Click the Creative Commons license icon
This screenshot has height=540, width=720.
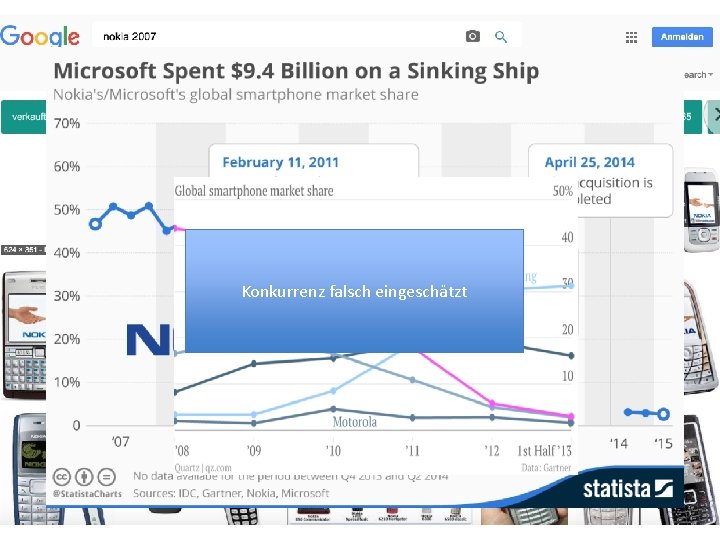coord(62,477)
